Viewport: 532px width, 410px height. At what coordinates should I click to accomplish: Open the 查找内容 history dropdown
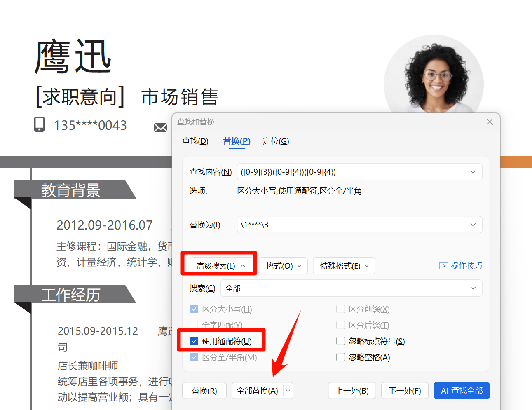(473, 172)
